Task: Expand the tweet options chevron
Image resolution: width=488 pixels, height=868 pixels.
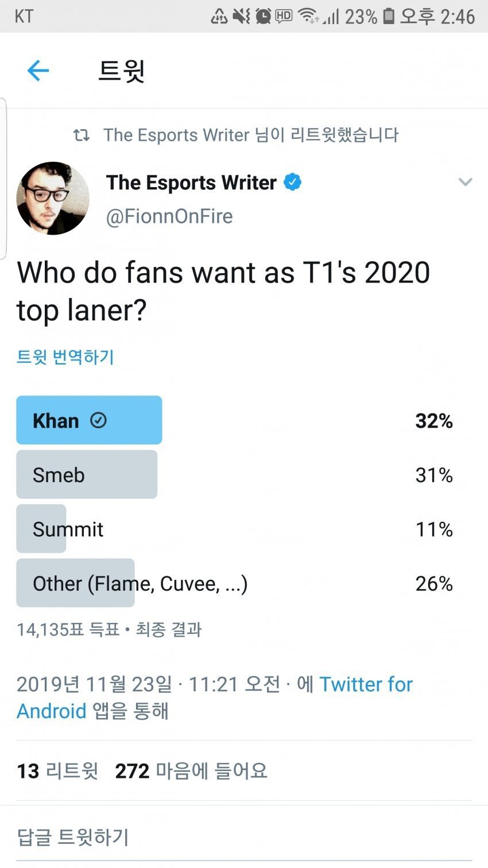Action: click(465, 183)
